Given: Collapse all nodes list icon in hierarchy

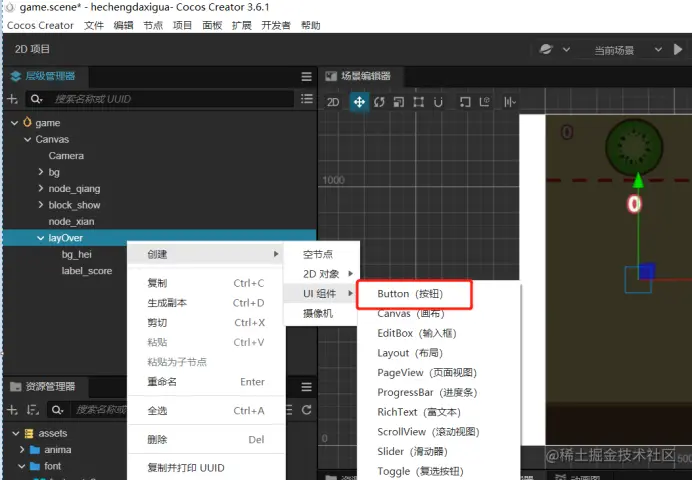Looking at the screenshot, I should point(306,99).
